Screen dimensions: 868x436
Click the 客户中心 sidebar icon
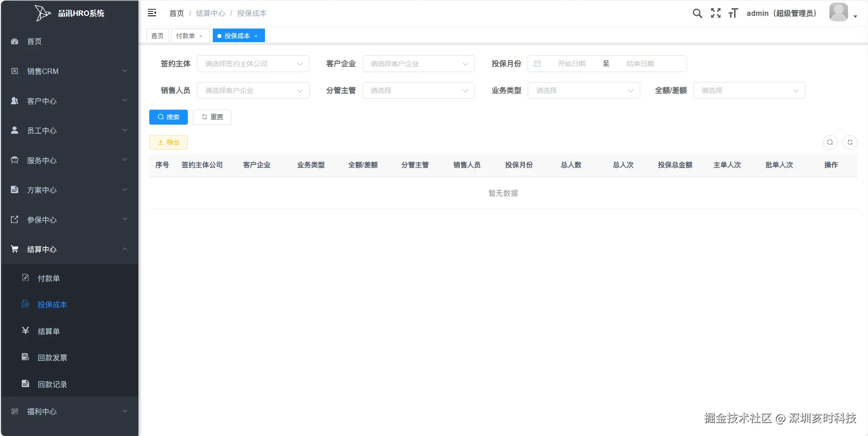coord(15,101)
